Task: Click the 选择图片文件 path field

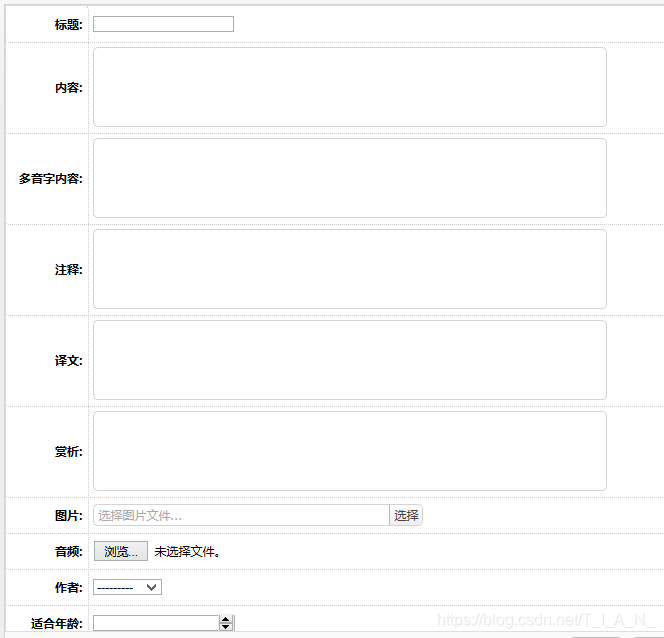Action: click(241, 515)
